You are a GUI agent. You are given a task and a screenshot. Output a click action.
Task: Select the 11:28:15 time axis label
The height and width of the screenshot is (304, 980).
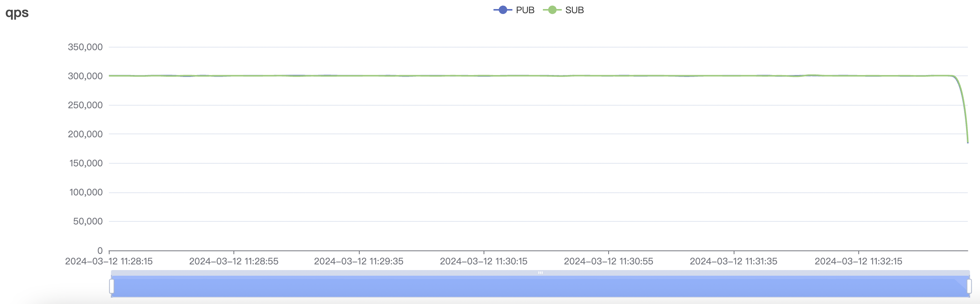(109, 261)
